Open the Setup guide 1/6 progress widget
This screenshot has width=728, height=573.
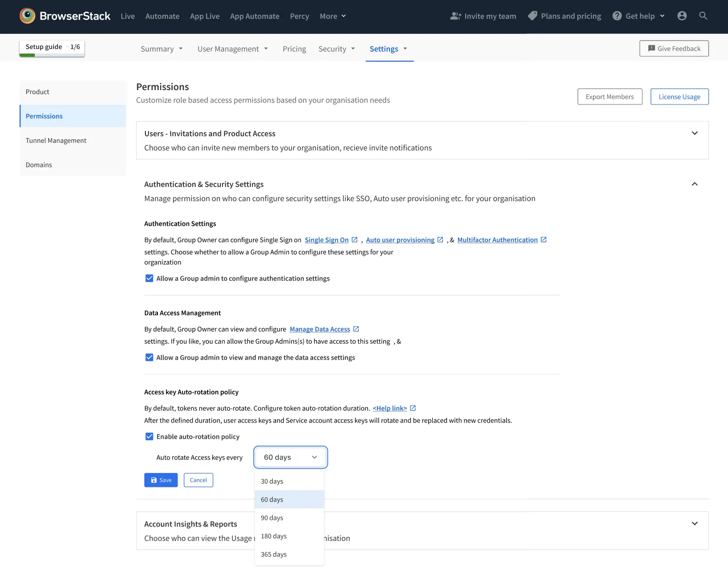click(52, 48)
